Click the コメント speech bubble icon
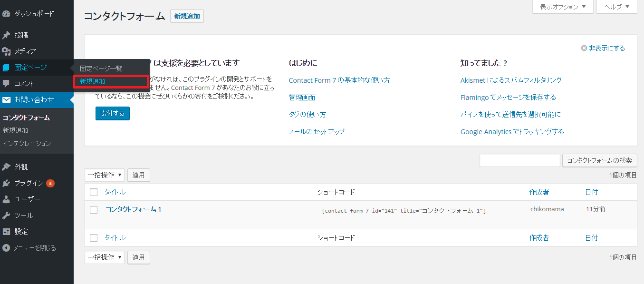Screen dimensions: 644x284 pyautogui.click(x=7, y=83)
